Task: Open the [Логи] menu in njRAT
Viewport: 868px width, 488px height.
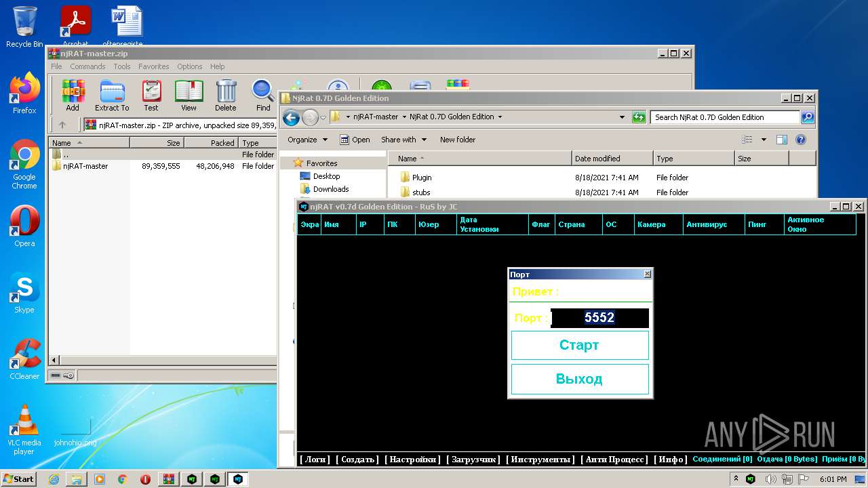Action: tap(315, 460)
